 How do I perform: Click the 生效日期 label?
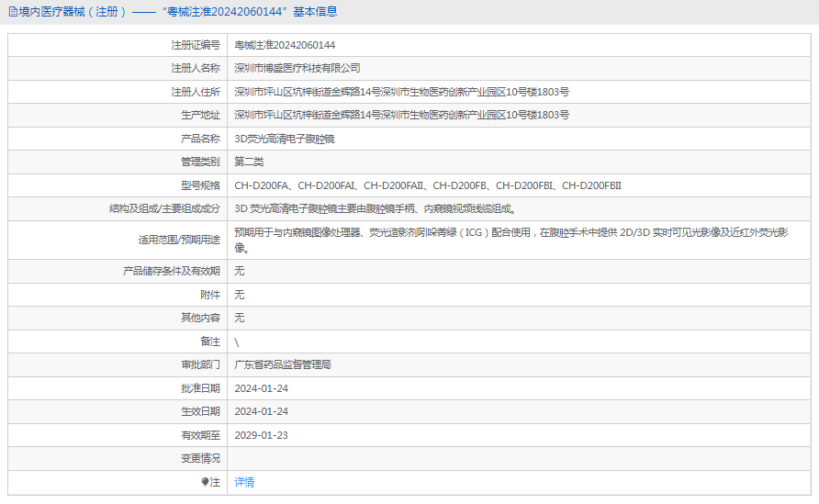point(200,411)
